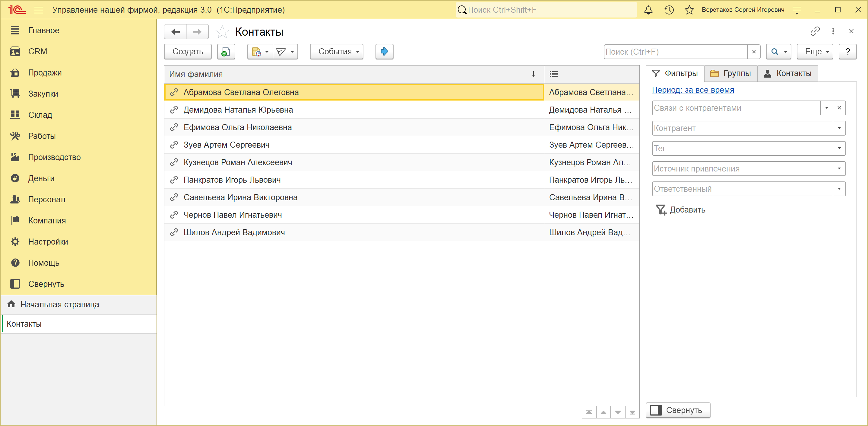Close the Контакты form with the small X
Screen dimensions: 868x426
(x=851, y=31)
